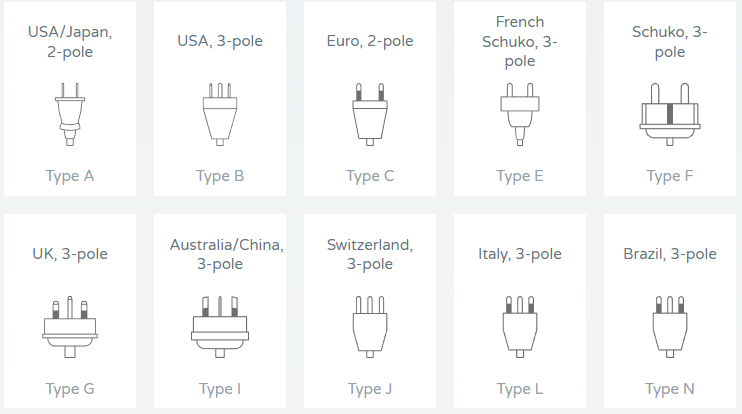Screen dimensions: 742x414
Task: Click the Type N label
Action: (670, 389)
